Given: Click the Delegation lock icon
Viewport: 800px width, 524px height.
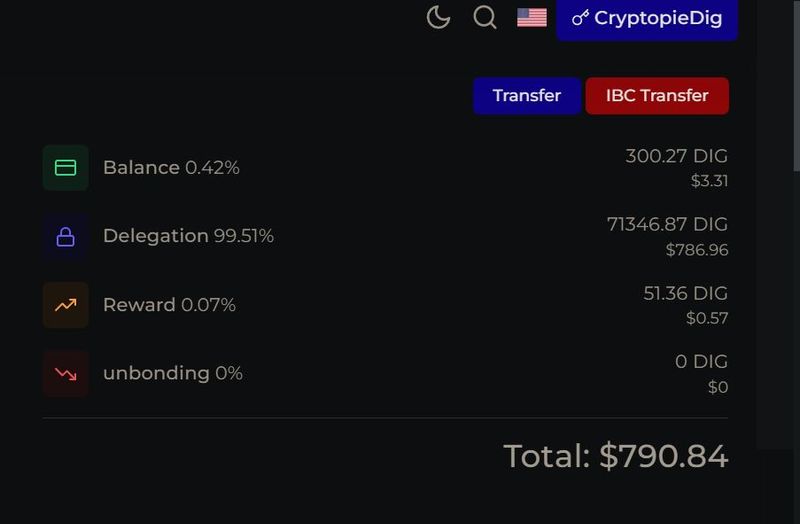Looking at the screenshot, I should 66,237.
